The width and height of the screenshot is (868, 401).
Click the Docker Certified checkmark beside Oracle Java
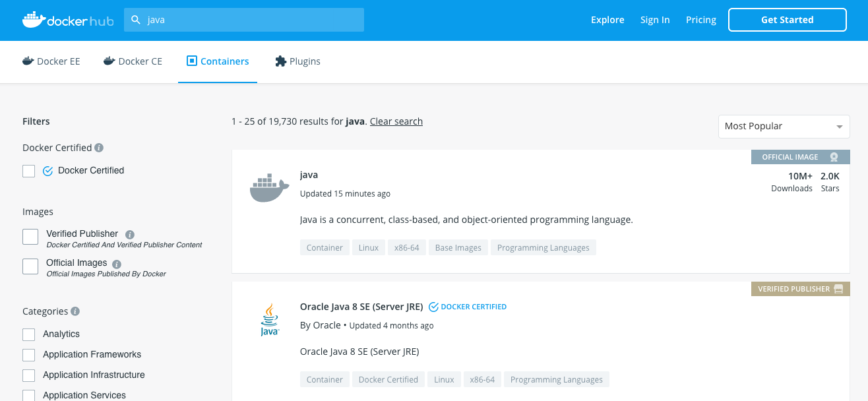click(433, 307)
